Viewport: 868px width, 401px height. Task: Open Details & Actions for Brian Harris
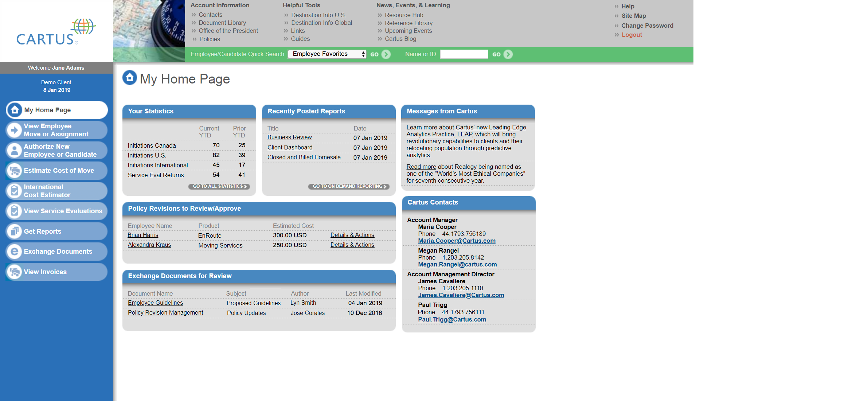(x=352, y=235)
